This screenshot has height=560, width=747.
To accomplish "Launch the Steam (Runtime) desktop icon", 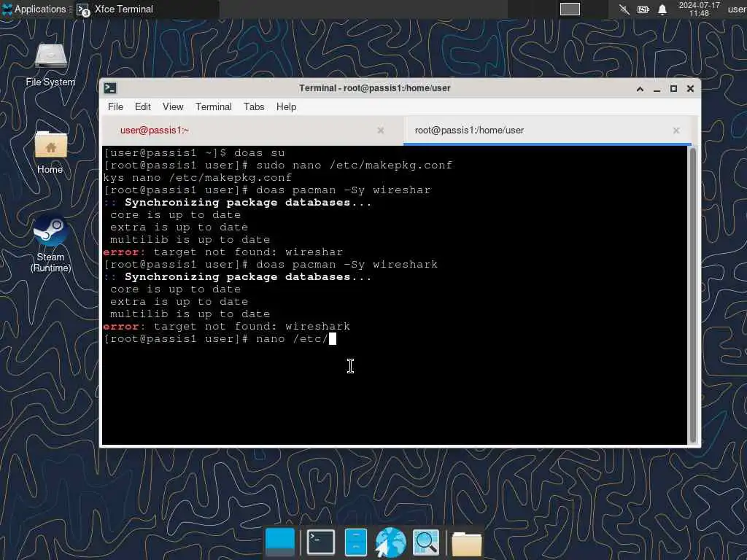I will (50, 244).
